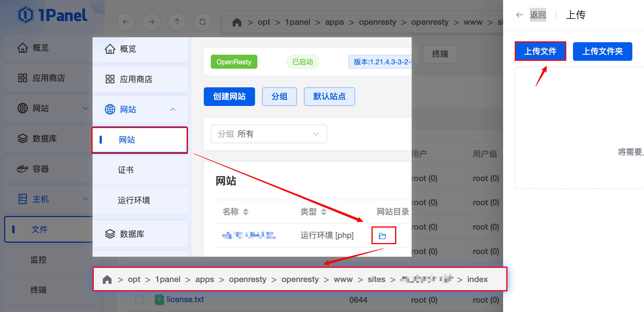The image size is (644, 312).
Task: Click the 上传文件夹 button
Action: (x=603, y=52)
